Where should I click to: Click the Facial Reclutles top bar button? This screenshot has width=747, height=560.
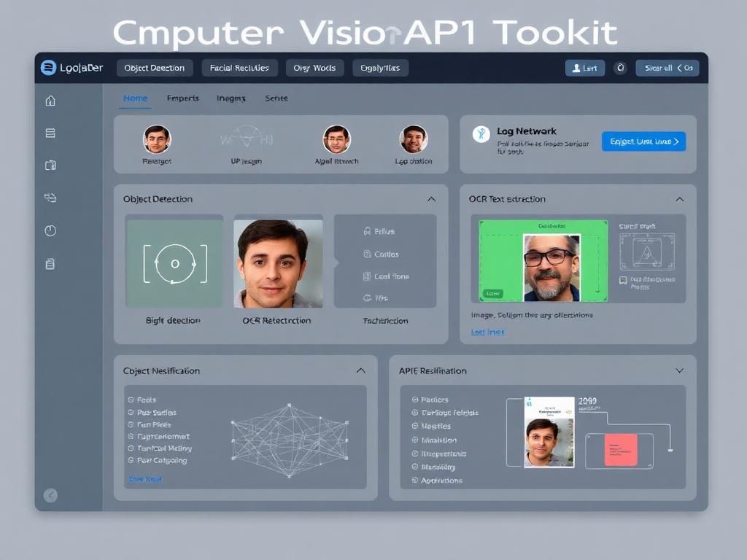click(239, 68)
